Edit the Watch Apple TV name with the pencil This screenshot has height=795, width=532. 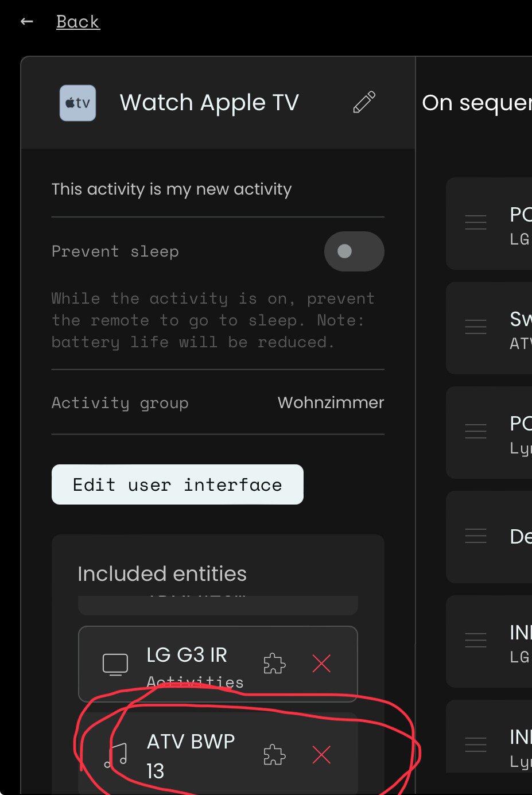(364, 102)
